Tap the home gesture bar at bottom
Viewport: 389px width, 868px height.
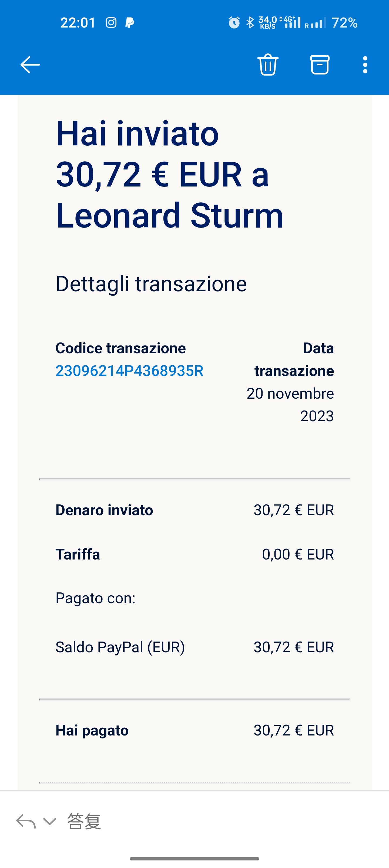click(x=194, y=859)
